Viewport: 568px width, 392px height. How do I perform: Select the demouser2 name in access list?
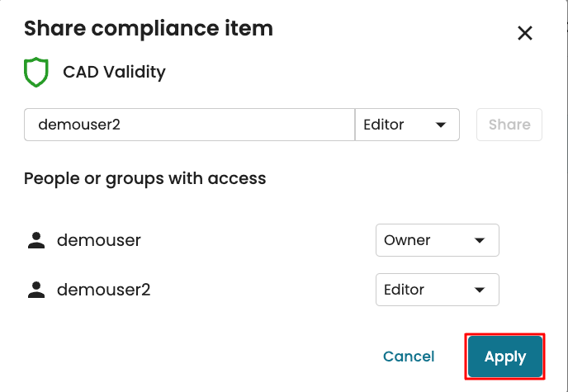pyautogui.click(x=103, y=290)
